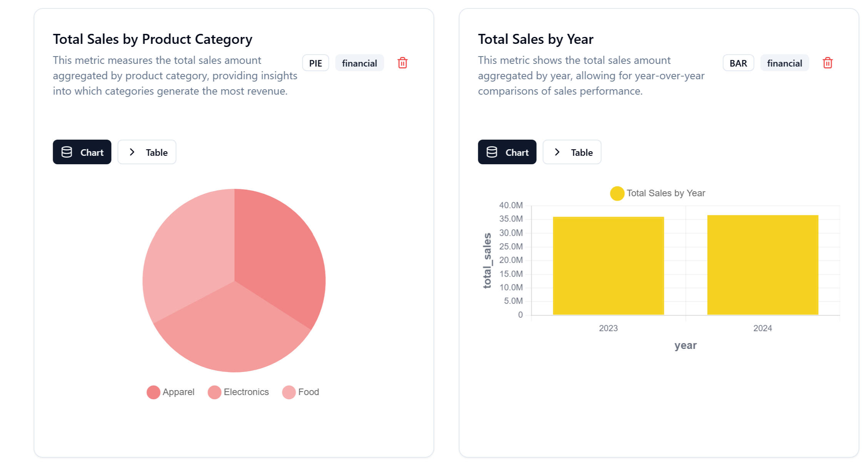Click chevron icon on bar card Table tab
Screen dimensions: 868x467
557,152
